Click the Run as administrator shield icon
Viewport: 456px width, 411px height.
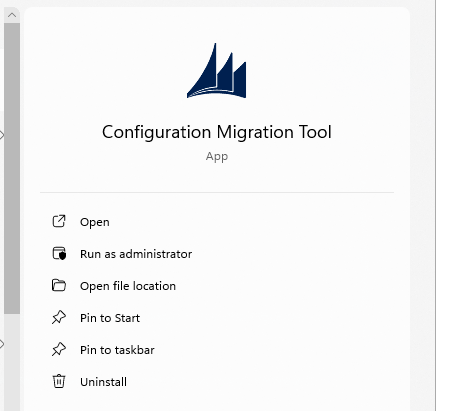click(x=59, y=253)
